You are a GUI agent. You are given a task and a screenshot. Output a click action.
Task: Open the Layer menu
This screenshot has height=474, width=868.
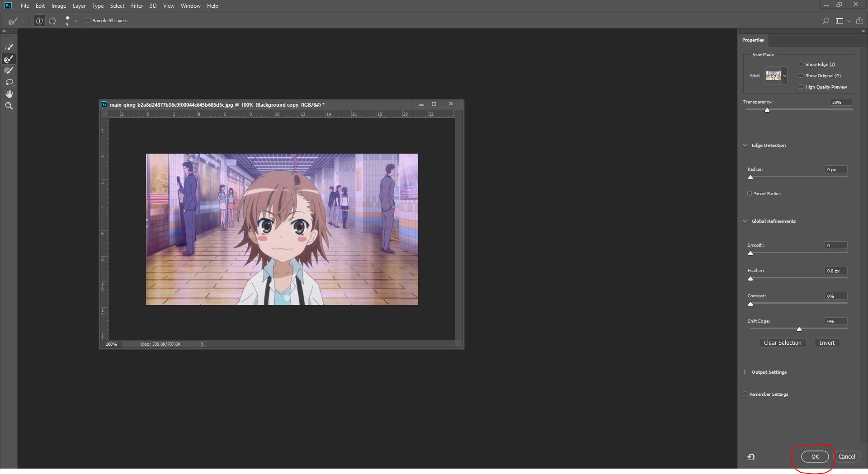[x=79, y=6]
